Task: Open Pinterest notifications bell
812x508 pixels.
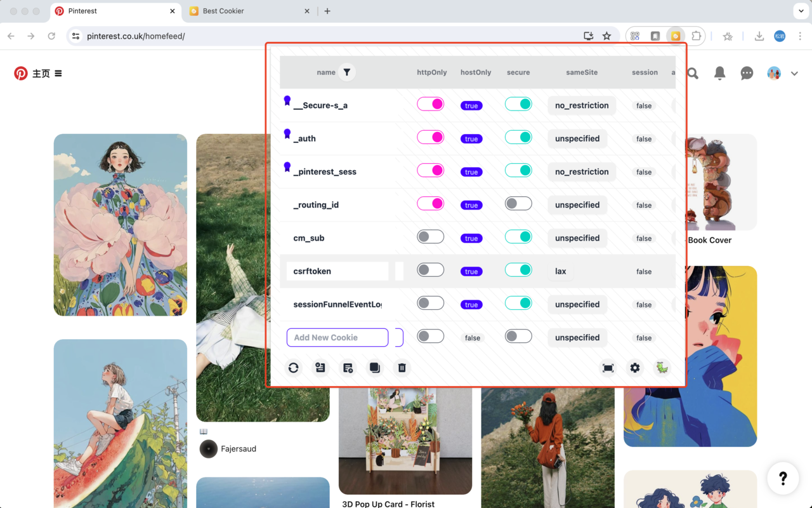Action: [x=719, y=74]
